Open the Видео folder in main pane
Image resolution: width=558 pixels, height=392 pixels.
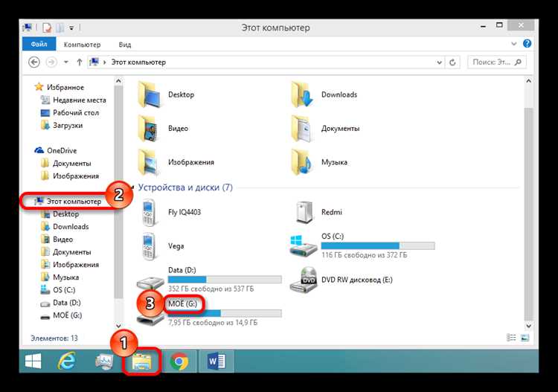coord(149,129)
